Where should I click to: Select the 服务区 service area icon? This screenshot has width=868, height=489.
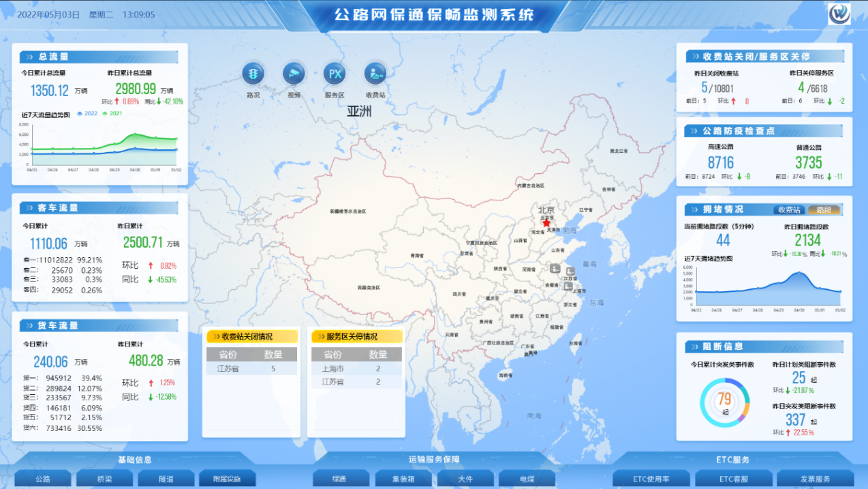click(335, 74)
